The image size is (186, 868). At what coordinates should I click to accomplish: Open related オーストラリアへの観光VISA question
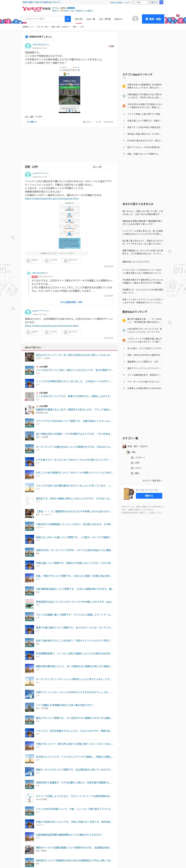pyautogui.click(x=74, y=447)
